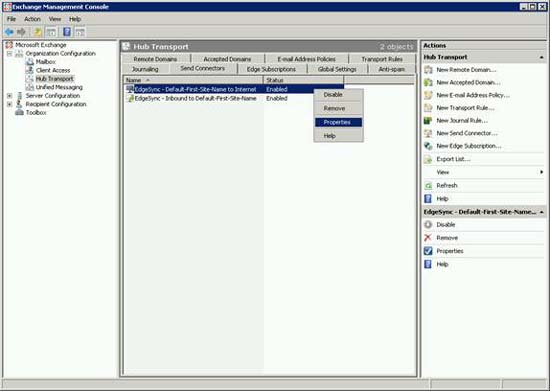Choose Properties in the context menu
Screen dimensions: 550x391
pos(338,122)
